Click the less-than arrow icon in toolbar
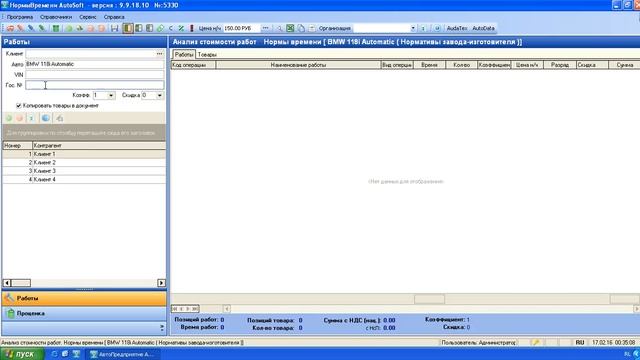This screenshot has height=360, width=640. [171, 28]
